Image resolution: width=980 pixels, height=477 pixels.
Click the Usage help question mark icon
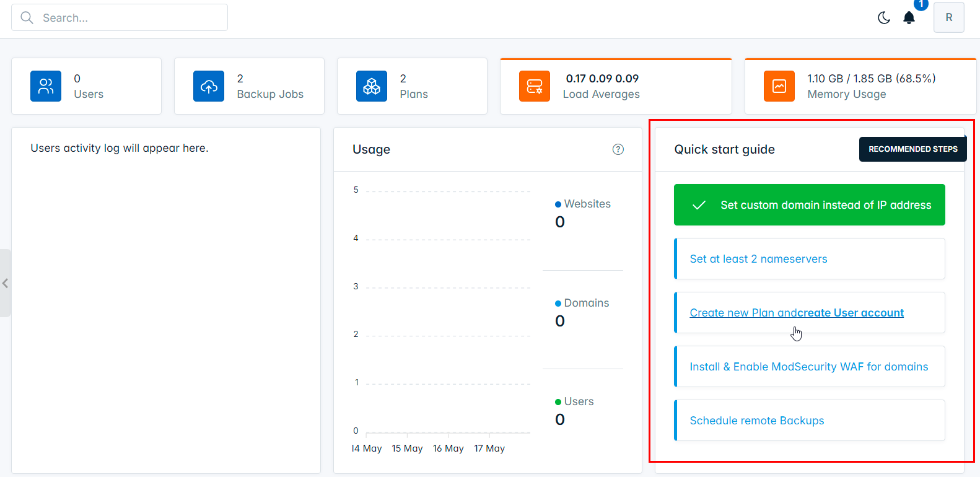(618, 149)
